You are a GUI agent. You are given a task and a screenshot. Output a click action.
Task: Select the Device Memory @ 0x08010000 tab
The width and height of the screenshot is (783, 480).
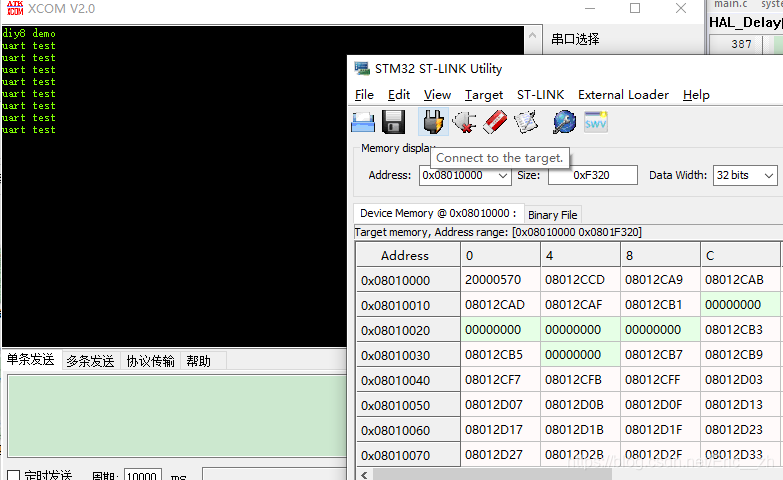(438, 213)
